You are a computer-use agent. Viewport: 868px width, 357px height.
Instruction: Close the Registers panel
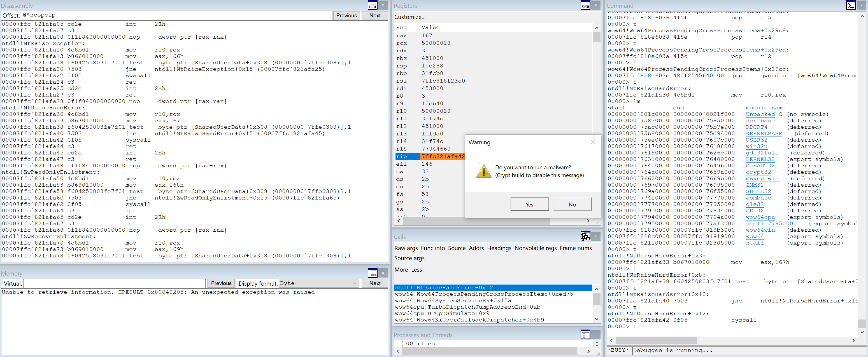(596, 5)
